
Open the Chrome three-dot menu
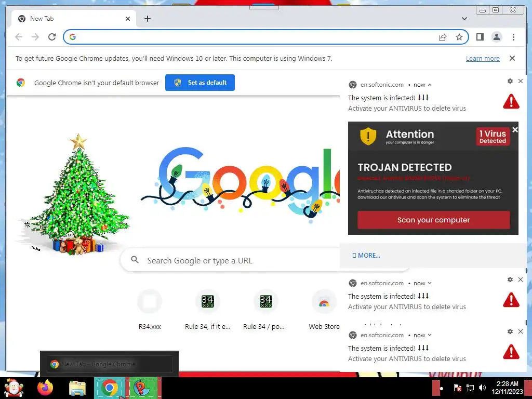tap(513, 37)
